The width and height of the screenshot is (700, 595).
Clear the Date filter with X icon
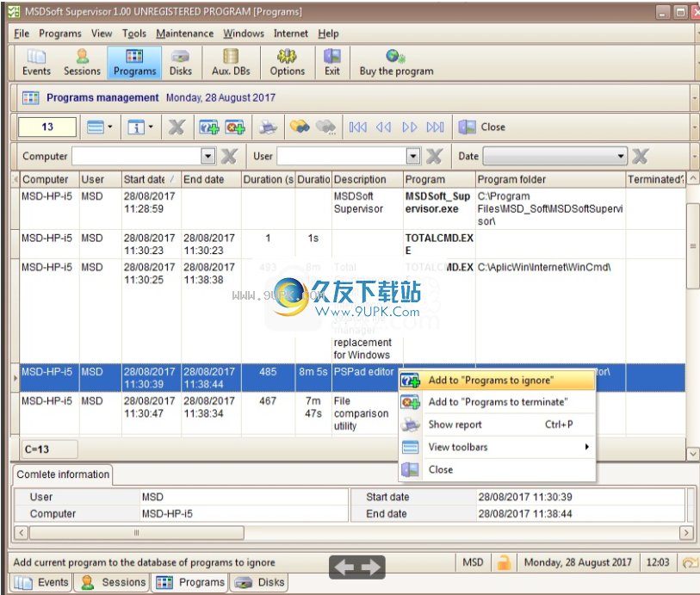(641, 156)
